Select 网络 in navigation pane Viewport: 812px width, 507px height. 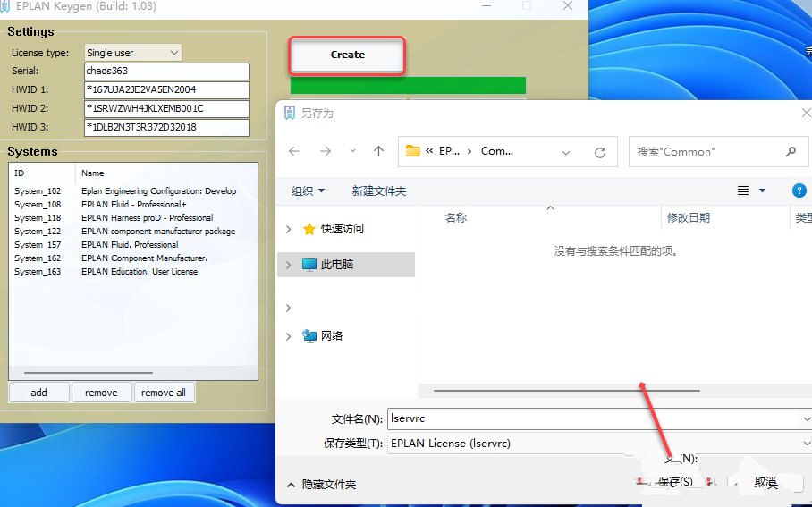click(332, 336)
